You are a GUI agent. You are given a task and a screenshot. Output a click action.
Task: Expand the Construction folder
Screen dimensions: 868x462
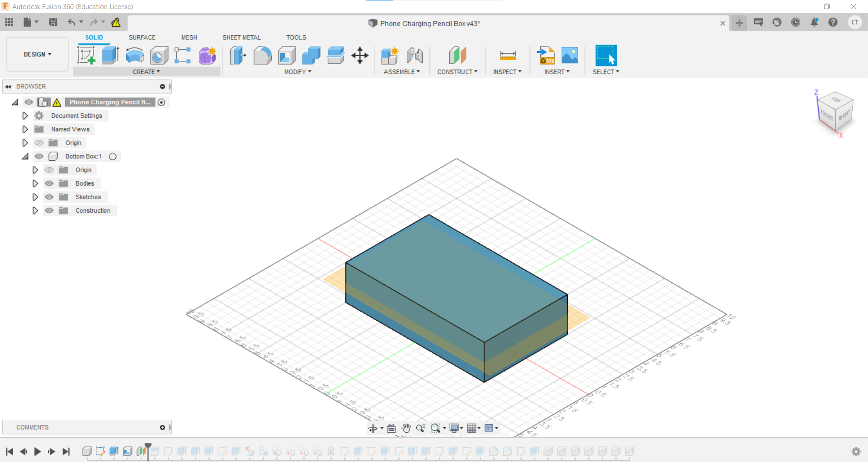pos(35,210)
